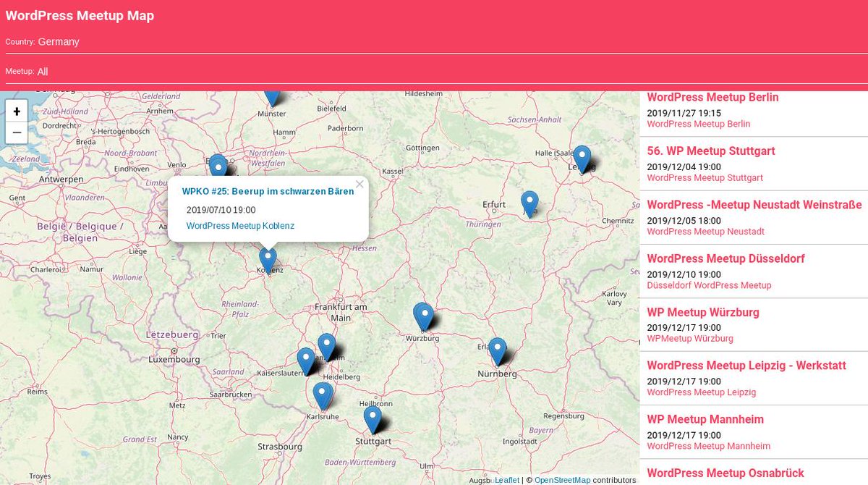Click the map marker at Stuttgart

coord(373,419)
